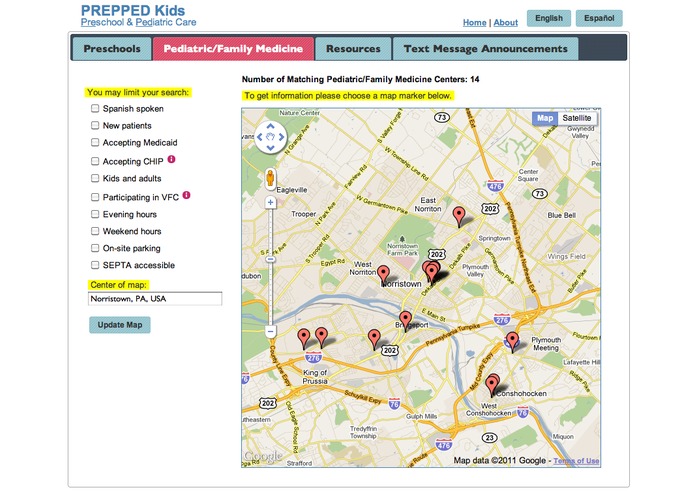This screenshot has height=494, width=695.
Task: Switch language to Español
Action: pyautogui.click(x=599, y=18)
